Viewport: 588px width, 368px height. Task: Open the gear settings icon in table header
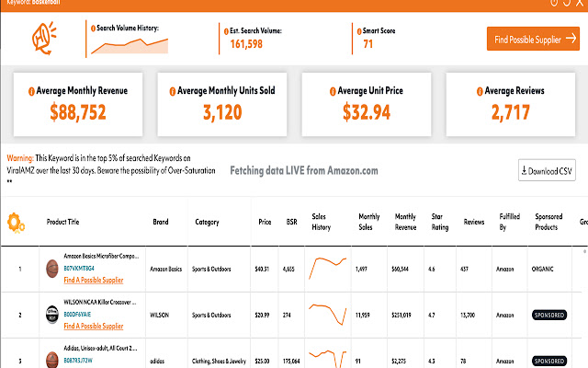[x=16, y=223]
